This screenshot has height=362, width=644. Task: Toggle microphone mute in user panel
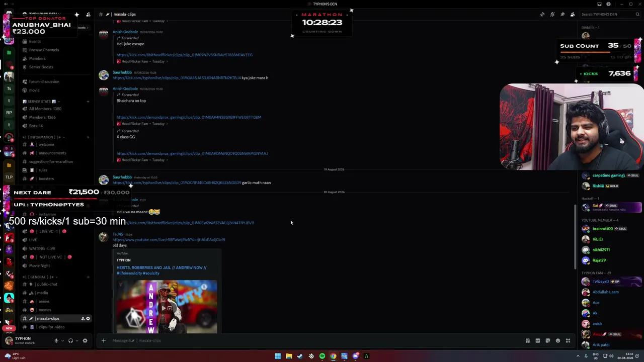[56, 340]
